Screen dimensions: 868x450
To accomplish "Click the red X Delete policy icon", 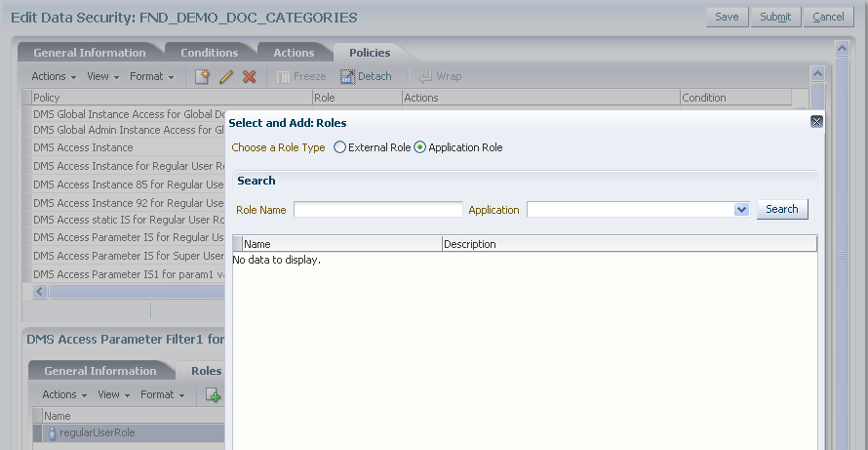I will (249, 76).
